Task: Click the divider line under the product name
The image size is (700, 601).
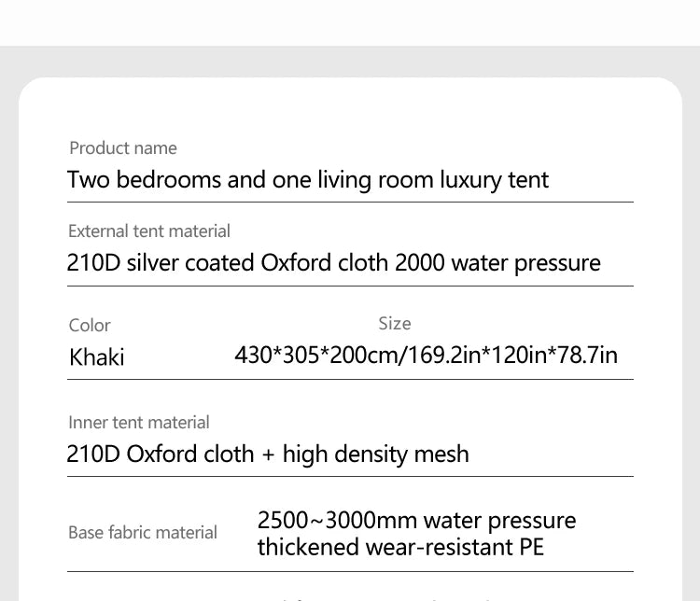Action: click(350, 202)
